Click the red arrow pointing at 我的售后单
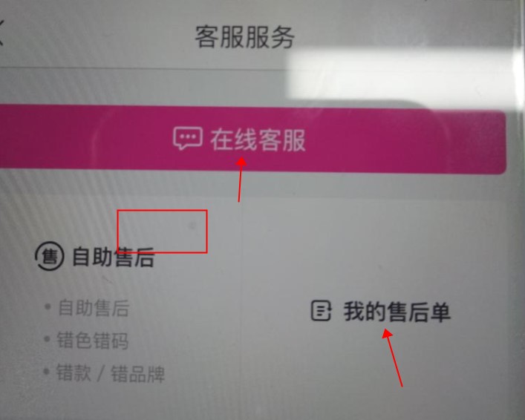This screenshot has height=420, width=525. 392,358
